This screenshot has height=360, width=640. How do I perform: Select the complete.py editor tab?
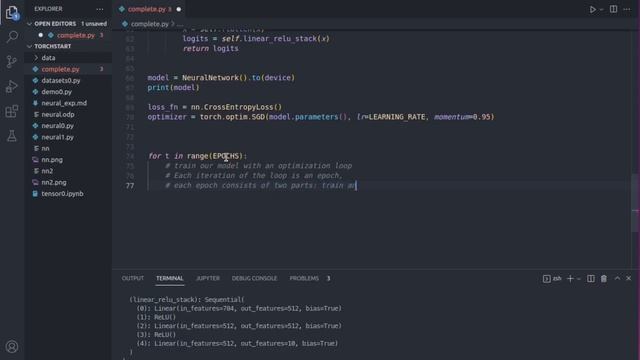(150, 9)
